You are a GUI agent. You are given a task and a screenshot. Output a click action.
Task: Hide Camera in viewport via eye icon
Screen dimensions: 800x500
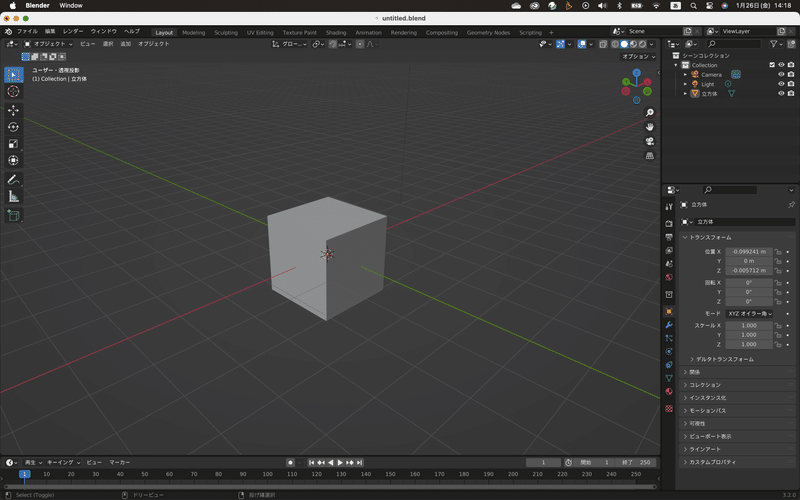click(x=781, y=74)
